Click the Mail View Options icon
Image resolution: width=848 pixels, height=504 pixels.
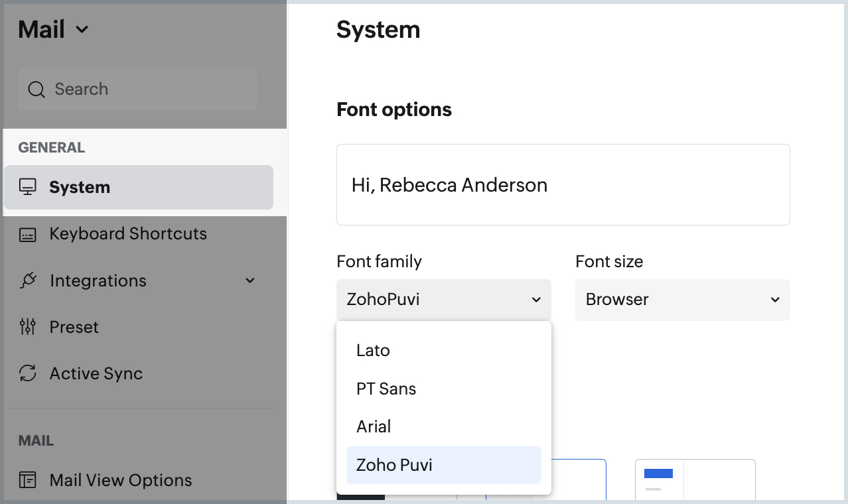28,479
